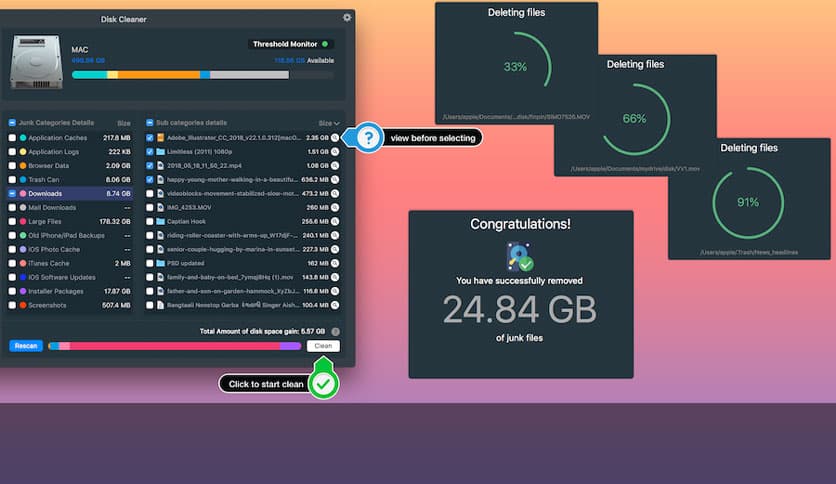Select the Old iPhone/iPad Backups category
Image resolution: width=836 pixels, height=484 pixels.
click(69, 235)
